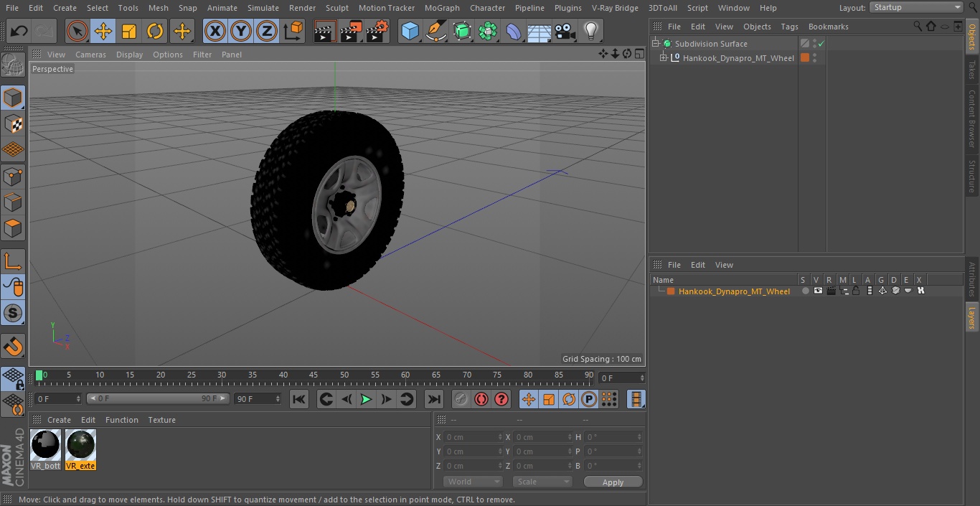Open viewport Cameras menu
The width and height of the screenshot is (980, 506).
click(x=90, y=55)
